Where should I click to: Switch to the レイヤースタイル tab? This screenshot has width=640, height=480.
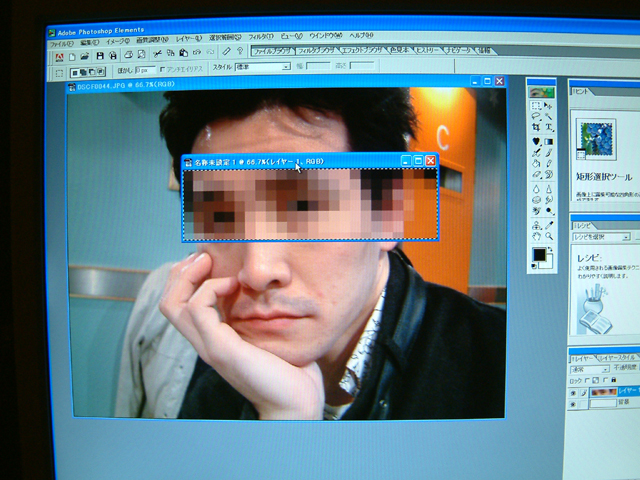pyautogui.click(x=618, y=358)
